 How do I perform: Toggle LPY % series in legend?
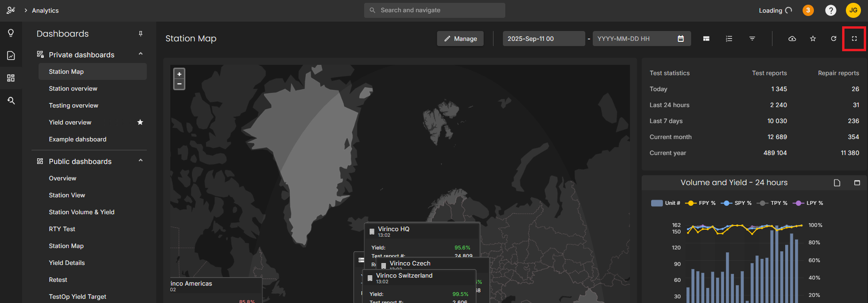(x=808, y=203)
